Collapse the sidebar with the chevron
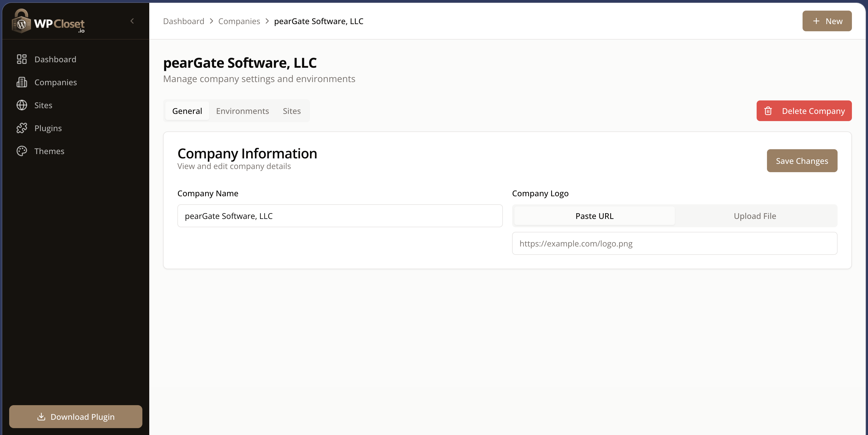Viewport: 868px width, 435px height. [132, 21]
